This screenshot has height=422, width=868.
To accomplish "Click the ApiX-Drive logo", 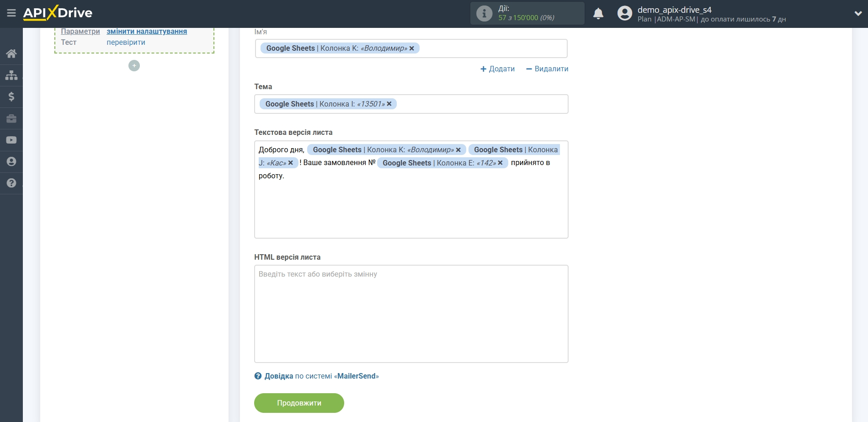I will [58, 13].
